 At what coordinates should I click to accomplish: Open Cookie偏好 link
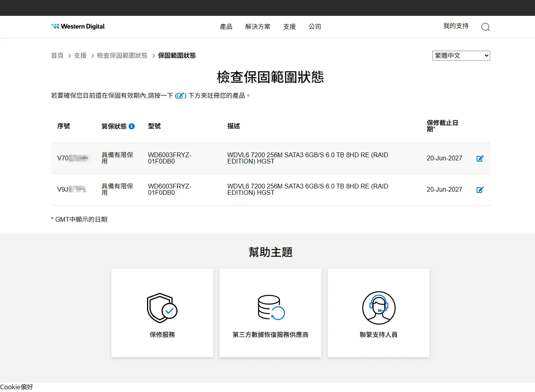17,387
